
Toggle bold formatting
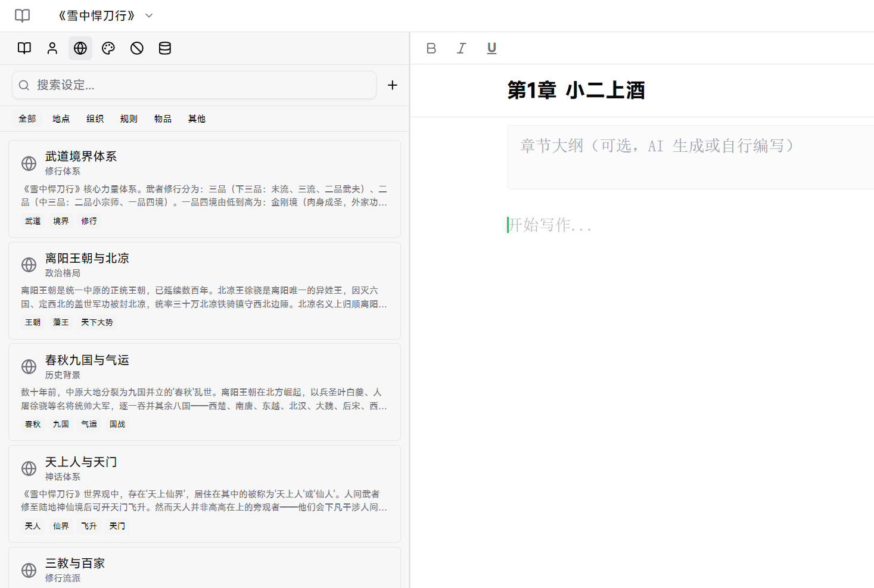(431, 48)
